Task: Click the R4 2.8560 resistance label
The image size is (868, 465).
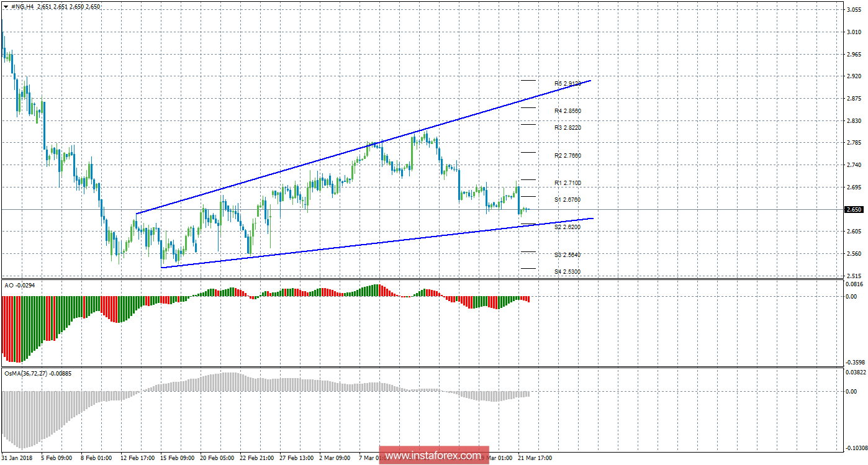Action: click(568, 111)
